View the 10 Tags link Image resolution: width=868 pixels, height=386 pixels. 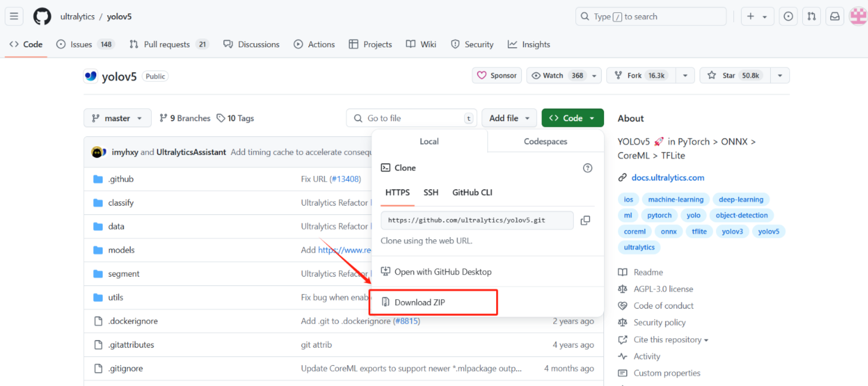(x=235, y=118)
